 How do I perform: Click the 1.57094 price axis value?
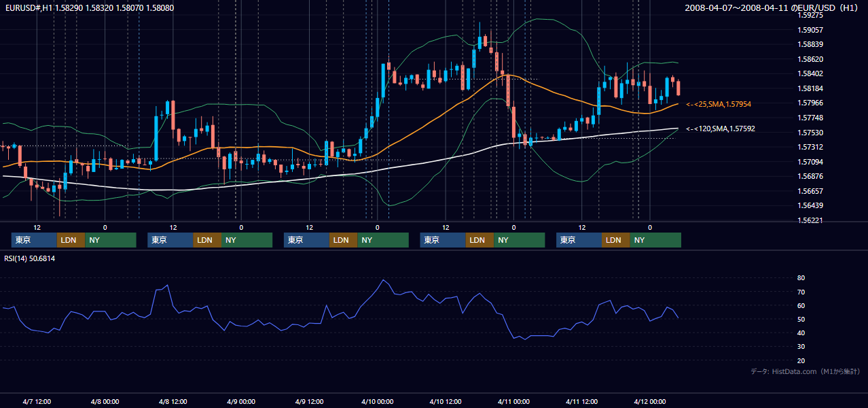811,162
